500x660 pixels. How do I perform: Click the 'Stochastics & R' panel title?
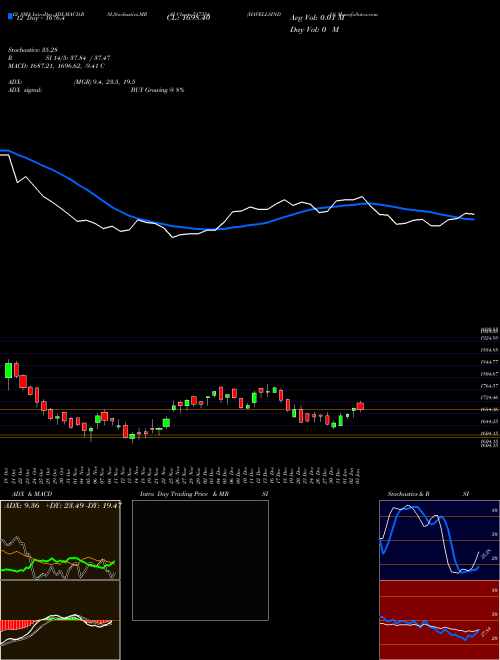pos(408,494)
